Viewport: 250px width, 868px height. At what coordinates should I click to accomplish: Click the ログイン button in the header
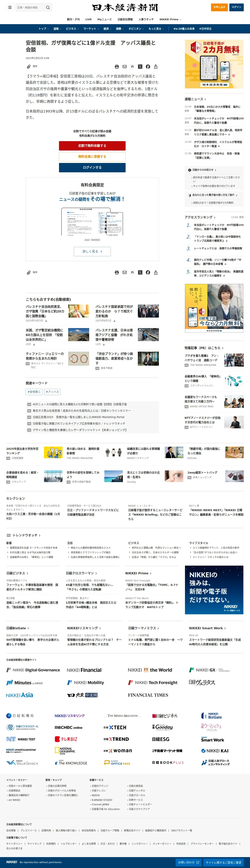click(237, 7)
